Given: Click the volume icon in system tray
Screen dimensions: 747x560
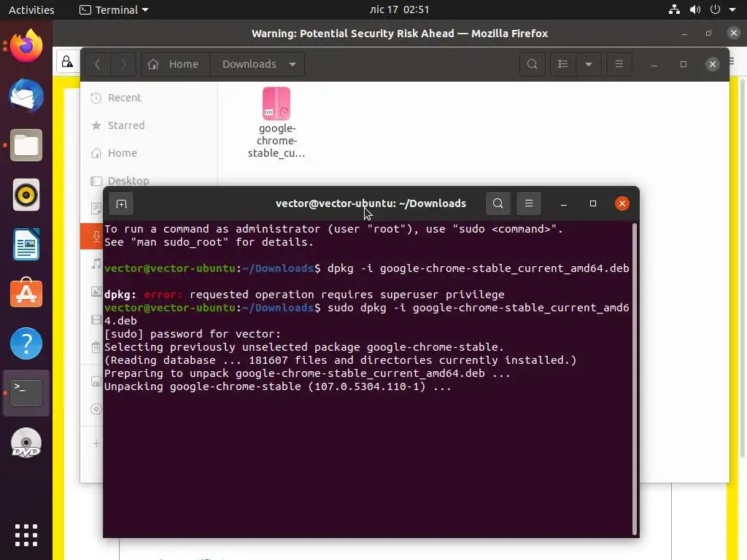Looking at the screenshot, I should [695, 9].
